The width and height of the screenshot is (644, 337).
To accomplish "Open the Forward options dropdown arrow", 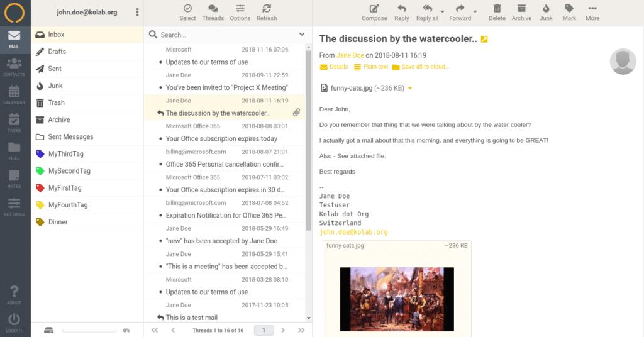I will (475, 12).
